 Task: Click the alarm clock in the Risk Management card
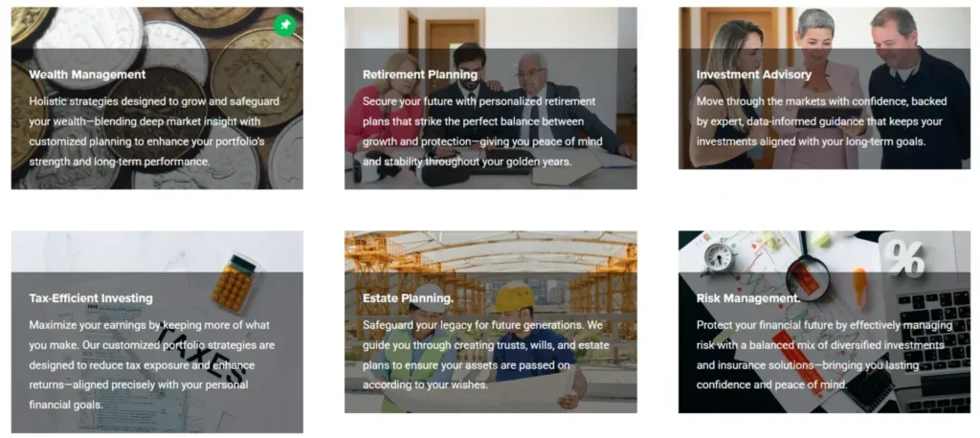(x=718, y=257)
